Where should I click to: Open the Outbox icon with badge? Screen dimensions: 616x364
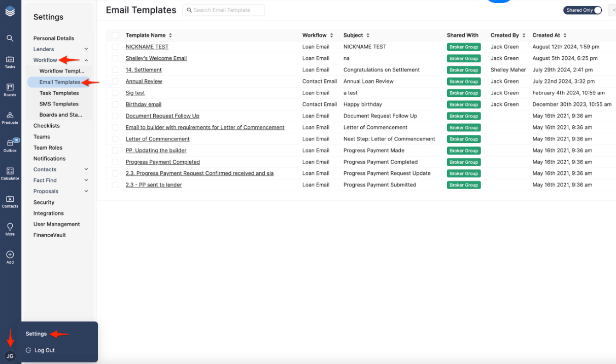(10, 145)
